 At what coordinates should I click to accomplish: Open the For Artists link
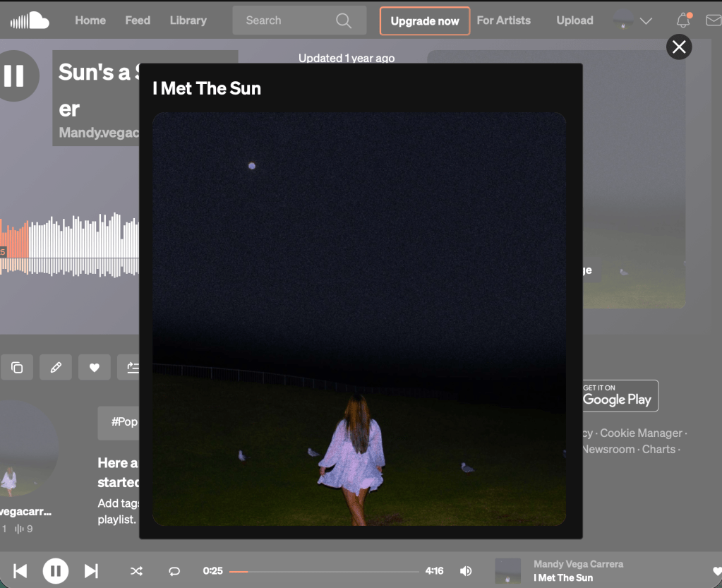coord(503,20)
